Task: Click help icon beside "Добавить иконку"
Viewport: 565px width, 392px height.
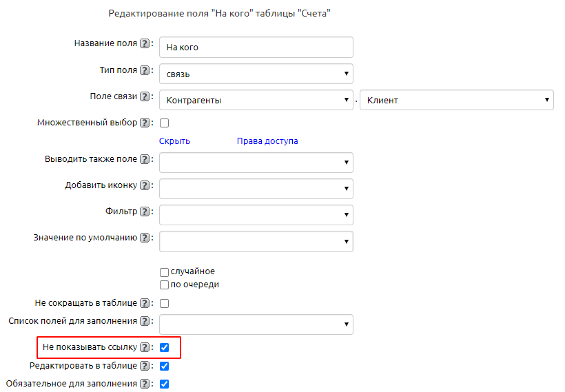Action: pyautogui.click(x=145, y=185)
